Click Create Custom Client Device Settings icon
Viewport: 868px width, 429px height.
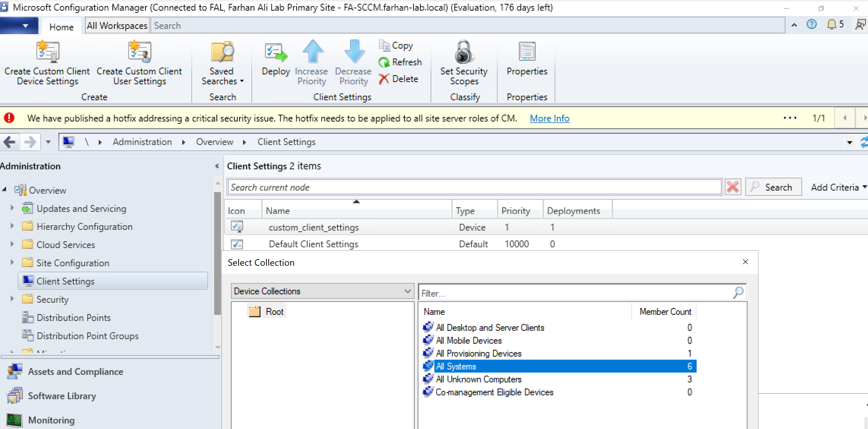48,52
